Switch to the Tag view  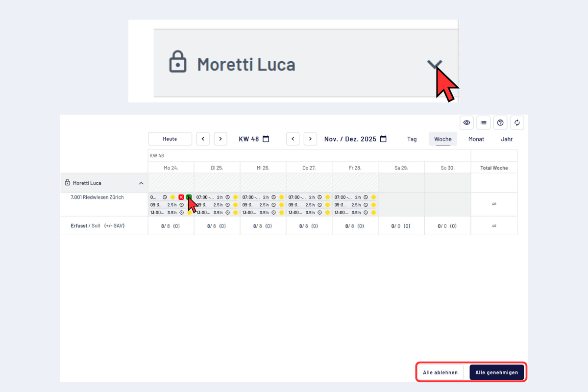point(412,139)
